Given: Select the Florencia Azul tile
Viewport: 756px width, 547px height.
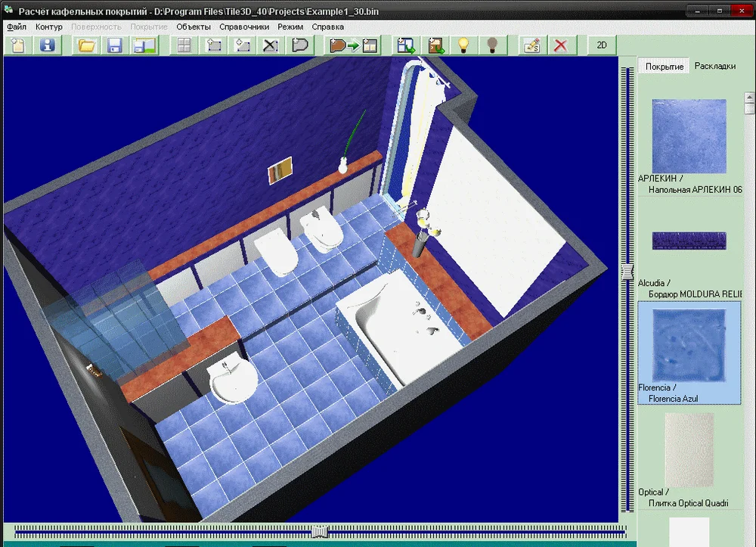Looking at the screenshot, I should point(689,351).
